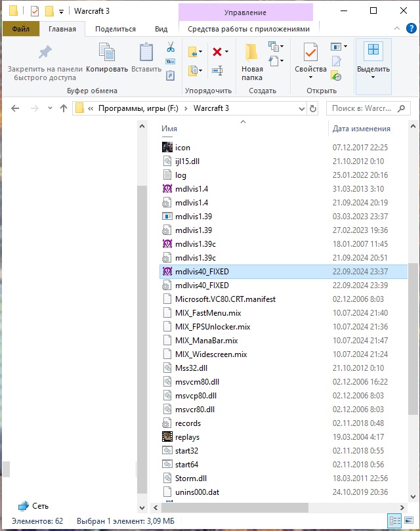Click the new folder icon in title bar

[49, 11]
